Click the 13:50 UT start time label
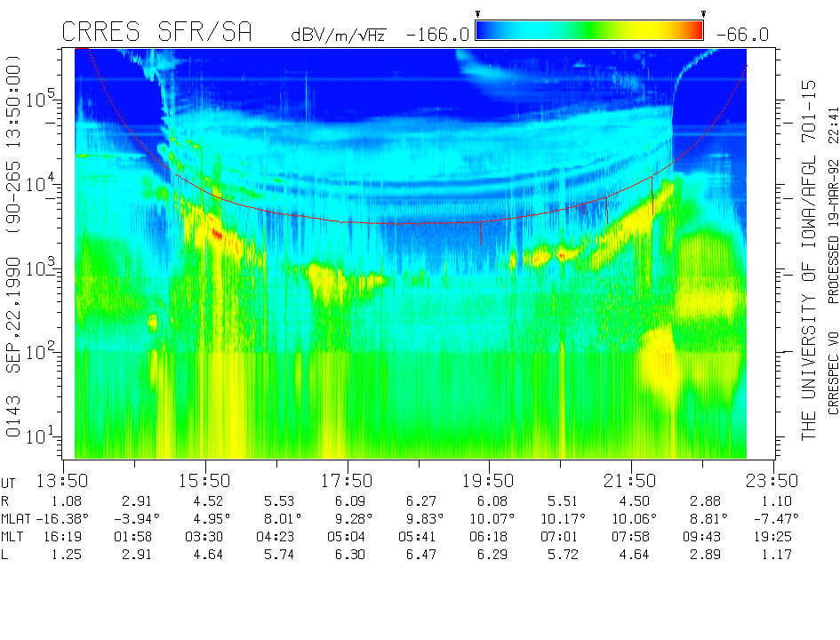The width and height of the screenshot is (840, 640). 63,481
